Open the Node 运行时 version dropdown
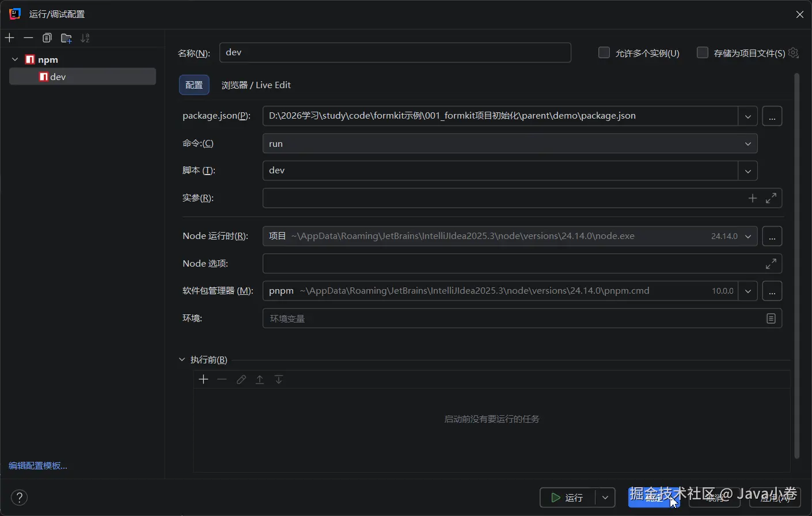 [x=748, y=236]
